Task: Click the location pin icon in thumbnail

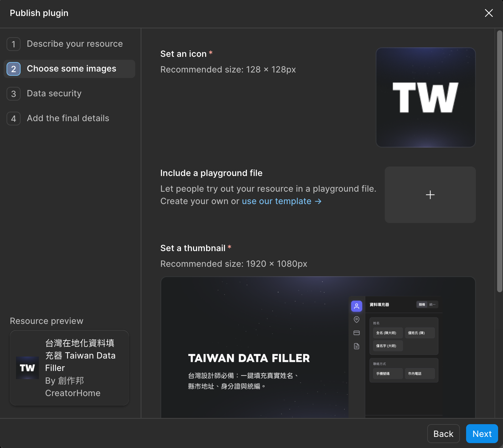Action: (357, 319)
